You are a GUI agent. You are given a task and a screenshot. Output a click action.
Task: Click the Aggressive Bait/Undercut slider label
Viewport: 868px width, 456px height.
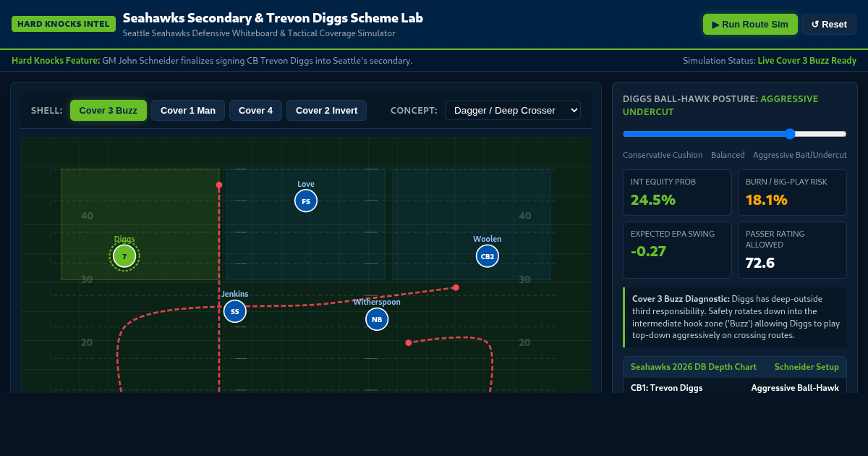[800, 155]
